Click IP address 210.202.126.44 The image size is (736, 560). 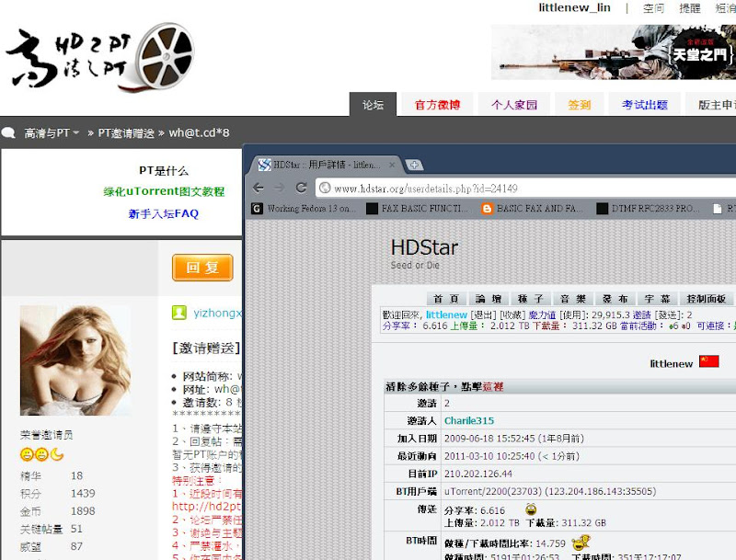[478, 474]
